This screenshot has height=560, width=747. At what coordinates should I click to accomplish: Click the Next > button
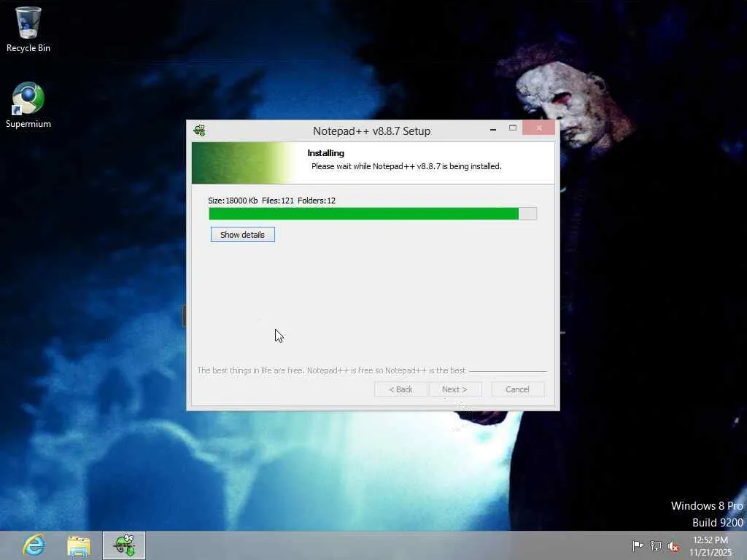(x=454, y=389)
